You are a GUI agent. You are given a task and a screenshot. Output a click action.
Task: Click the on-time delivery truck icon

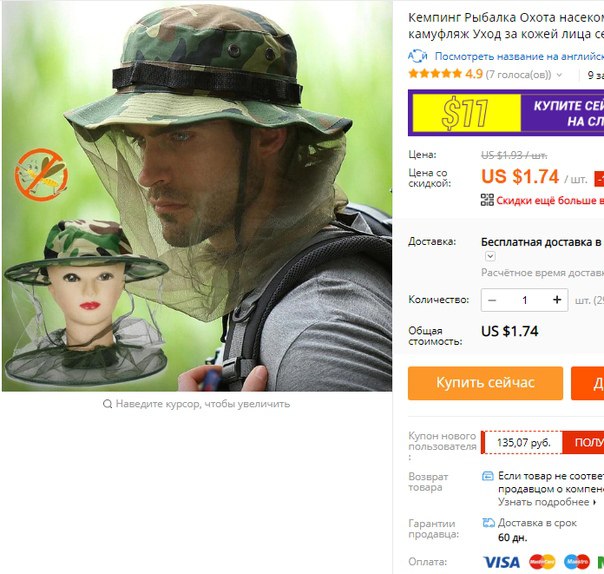(x=488, y=523)
